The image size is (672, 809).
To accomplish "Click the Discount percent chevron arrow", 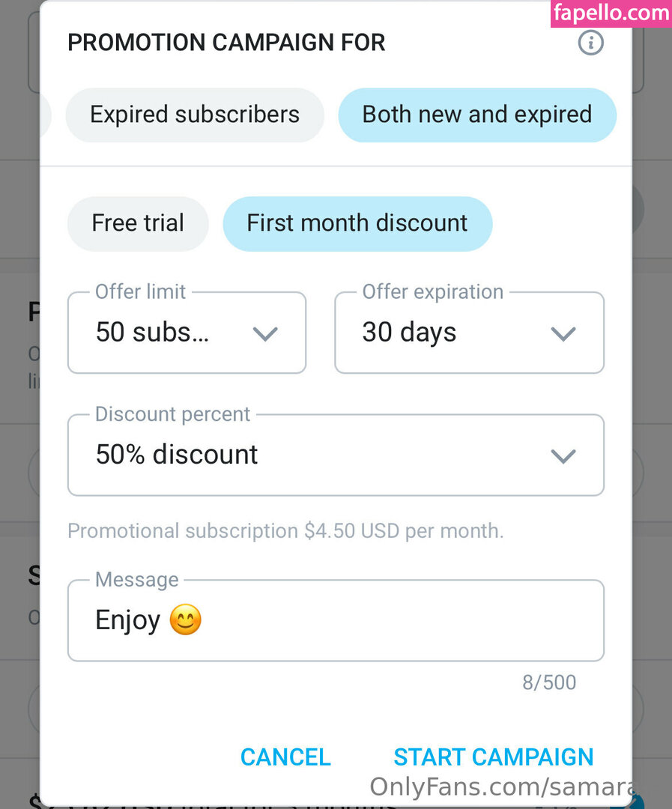I will point(563,455).
